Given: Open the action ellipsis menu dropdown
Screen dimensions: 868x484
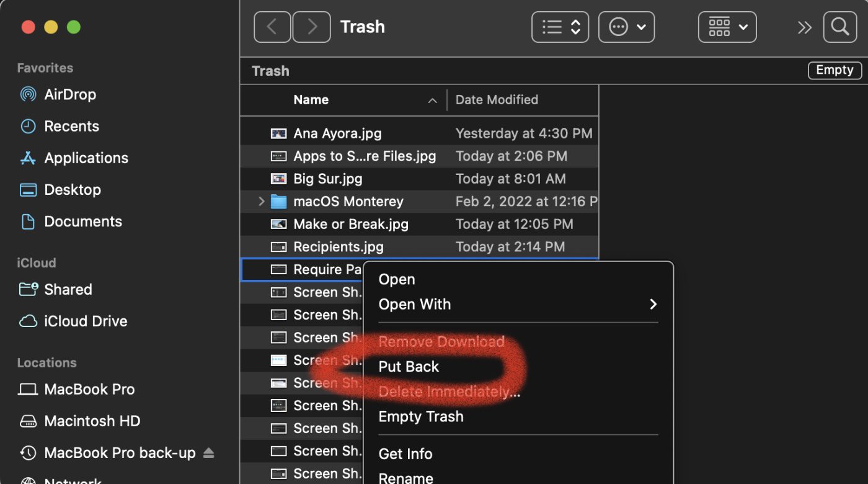Looking at the screenshot, I should point(626,27).
